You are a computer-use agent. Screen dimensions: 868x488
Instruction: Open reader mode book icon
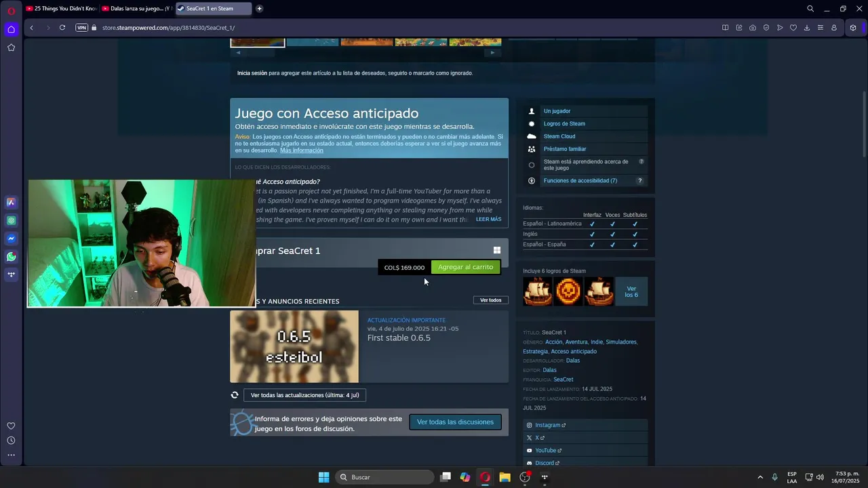(726, 28)
